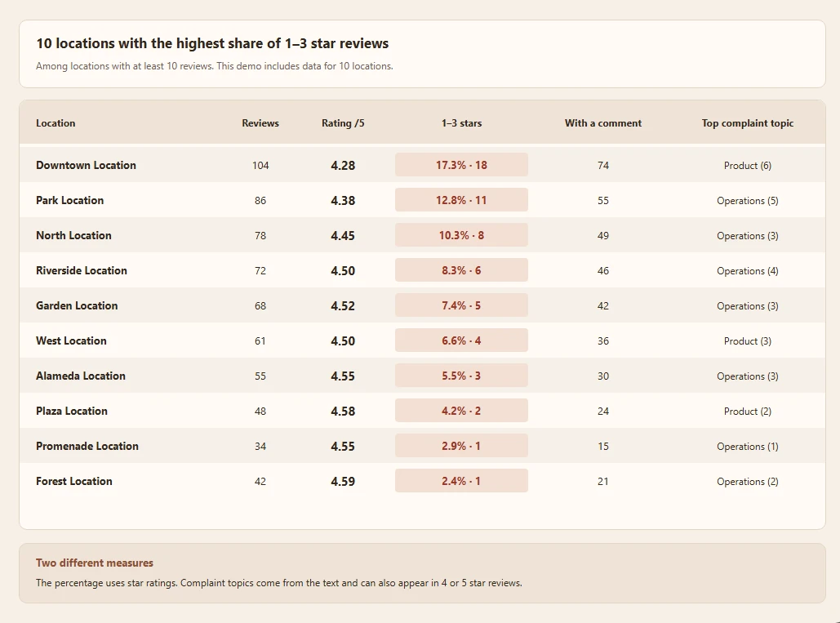Screen dimensions: 840x623
Task: Click Operations (4) complaint topic
Action: [747, 270]
